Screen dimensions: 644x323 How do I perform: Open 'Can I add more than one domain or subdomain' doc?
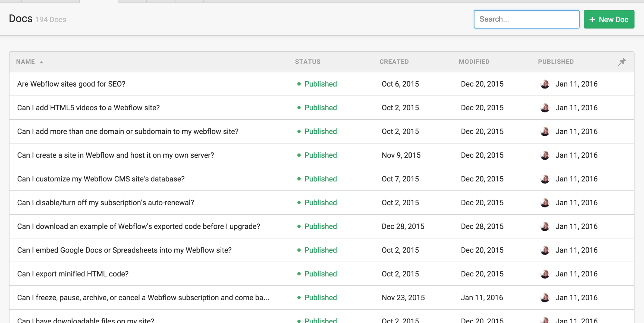click(128, 132)
